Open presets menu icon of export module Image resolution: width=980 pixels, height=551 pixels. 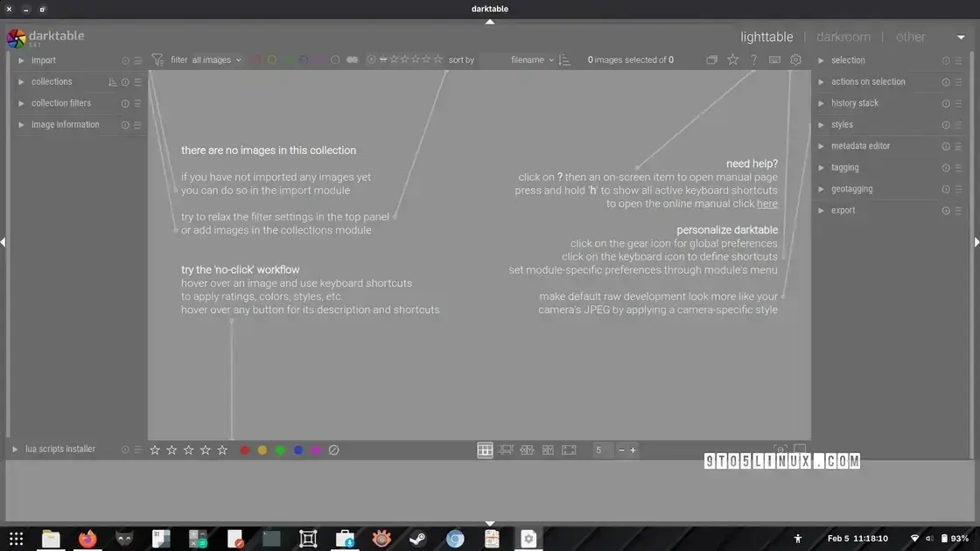coord(958,211)
